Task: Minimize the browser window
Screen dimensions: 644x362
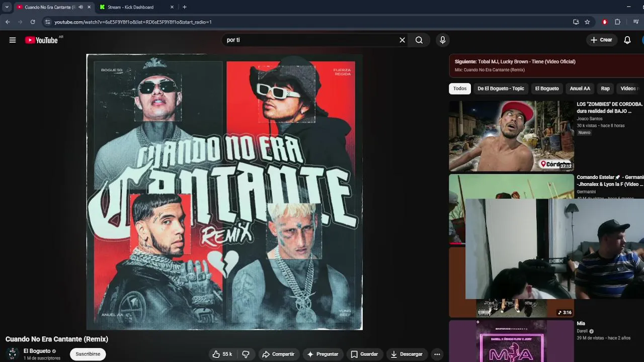Action: coord(628,7)
